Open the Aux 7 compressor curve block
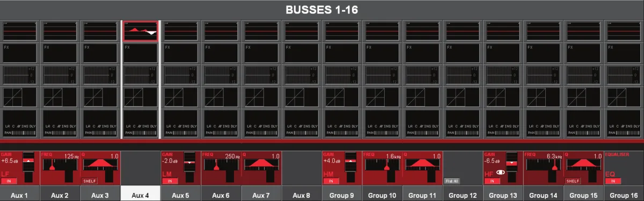 [261, 98]
